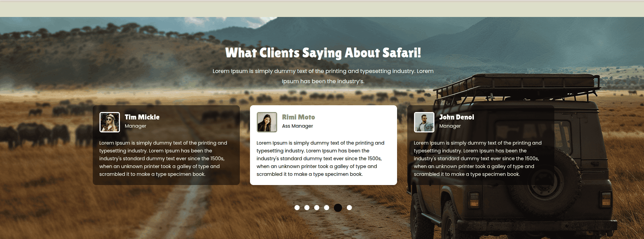Select John Denoi's testimonial card text

pos(478,159)
